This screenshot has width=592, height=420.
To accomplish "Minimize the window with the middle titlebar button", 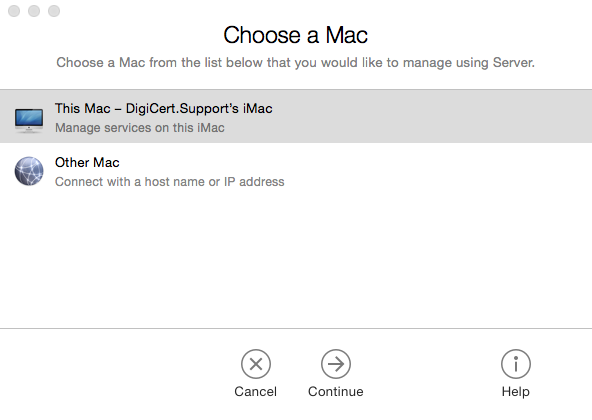I will pos(34,11).
